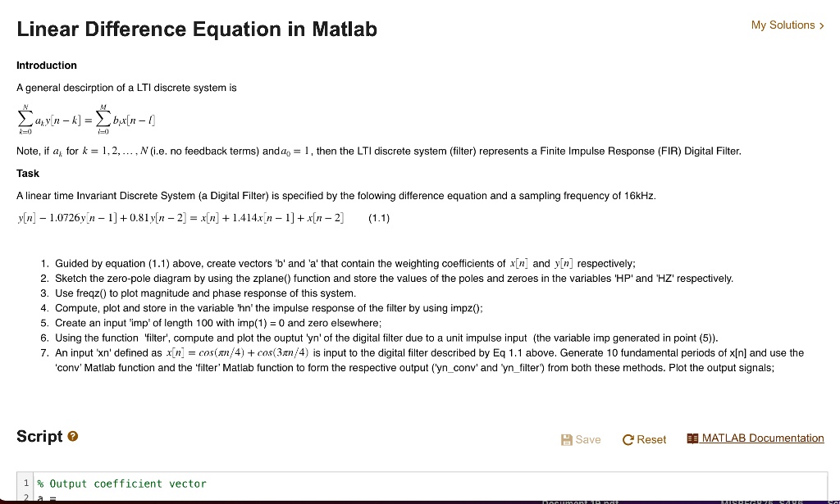Click the line number gutter showing 1
The width and height of the screenshot is (840, 504).
point(25,484)
